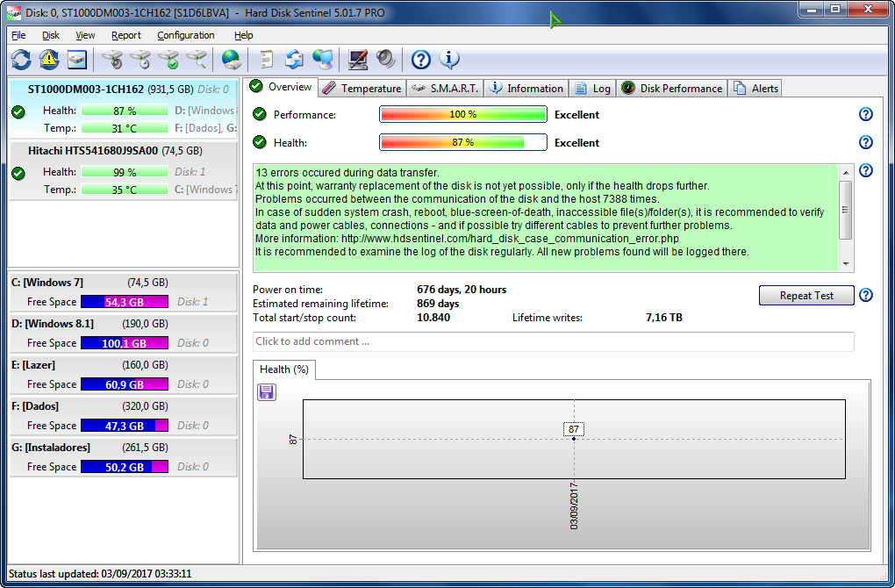Click the 'Status last updated' status bar text

[100, 574]
